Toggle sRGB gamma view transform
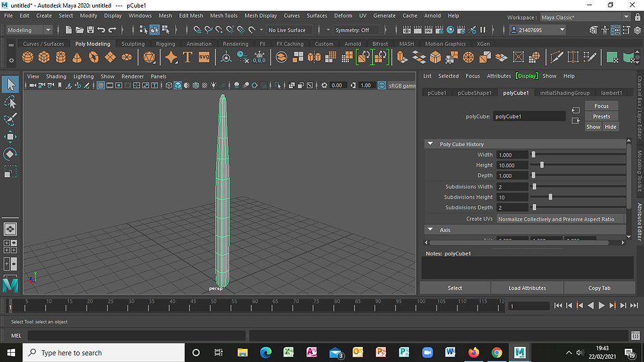 pyautogui.click(x=381, y=86)
